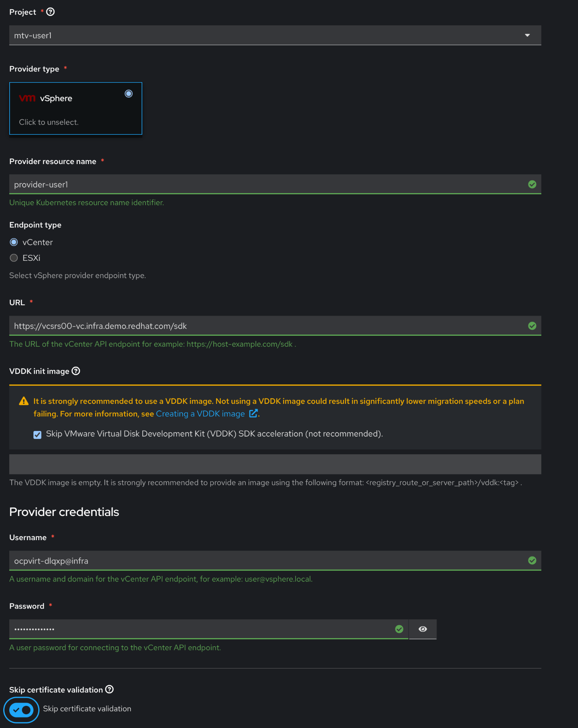The width and height of the screenshot is (578, 728).
Task: Click the radio indicator on vSphere card
Action: point(129,94)
